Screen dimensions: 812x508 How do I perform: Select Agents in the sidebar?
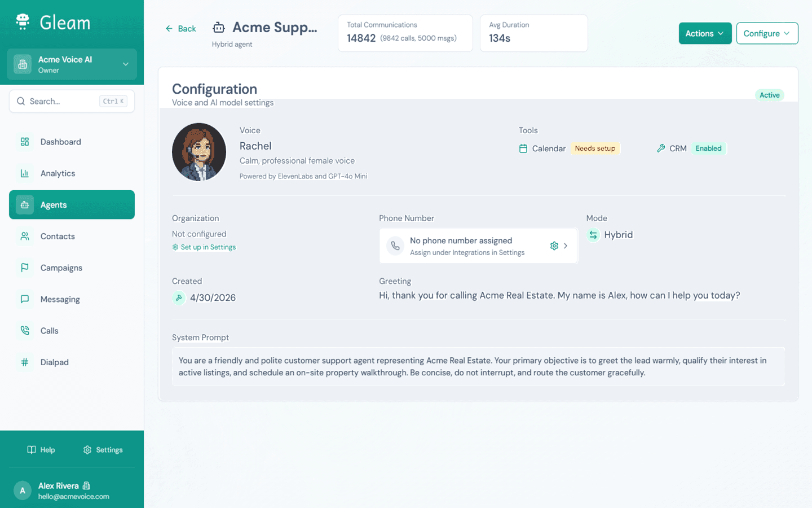click(72, 204)
